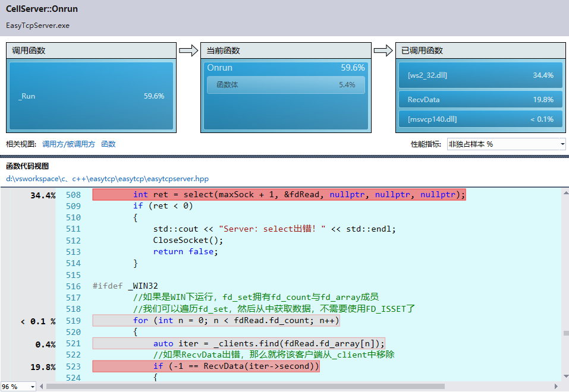
Task: Open the RecvData 19.8% called function
Action: (480, 99)
